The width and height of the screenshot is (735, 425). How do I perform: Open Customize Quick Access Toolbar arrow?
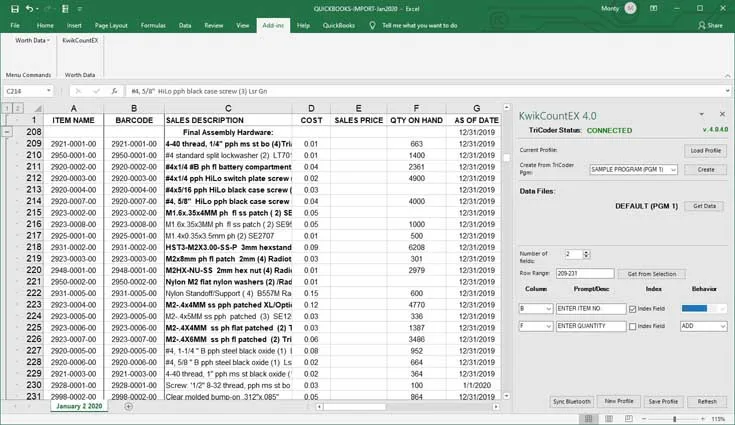pos(80,8)
